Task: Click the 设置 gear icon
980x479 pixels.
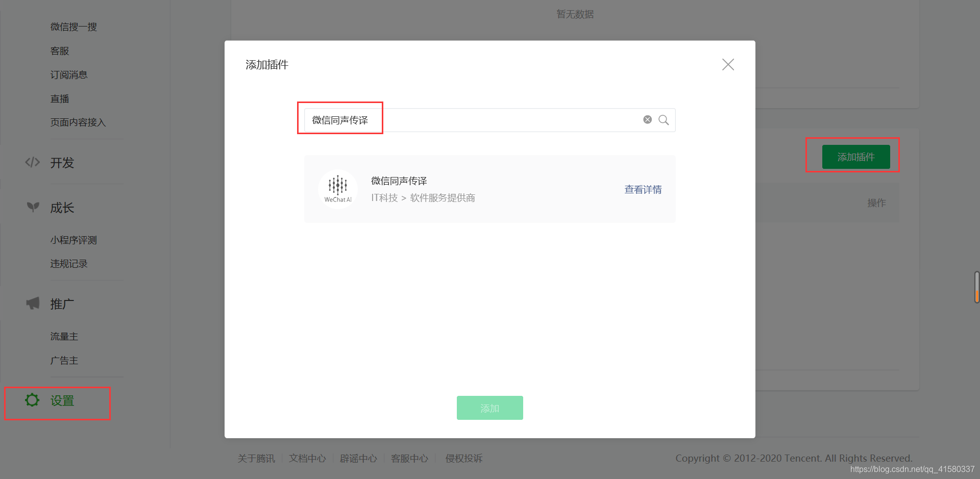Action: click(x=32, y=400)
